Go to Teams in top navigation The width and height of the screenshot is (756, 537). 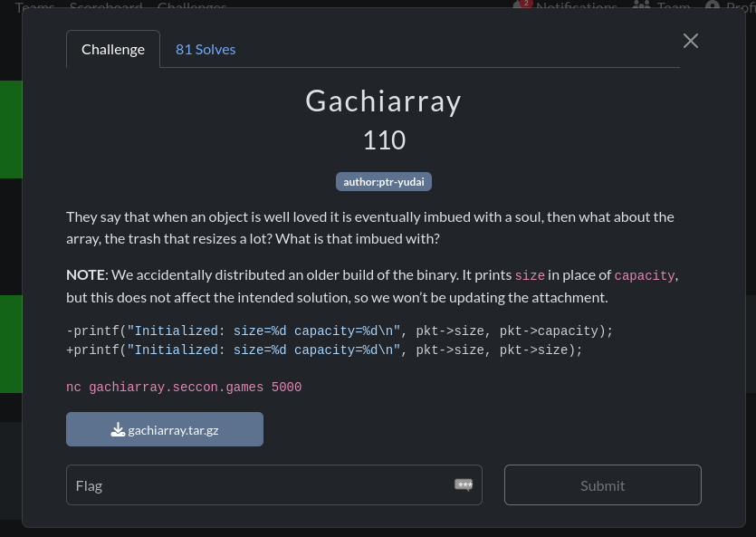coord(34,7)
